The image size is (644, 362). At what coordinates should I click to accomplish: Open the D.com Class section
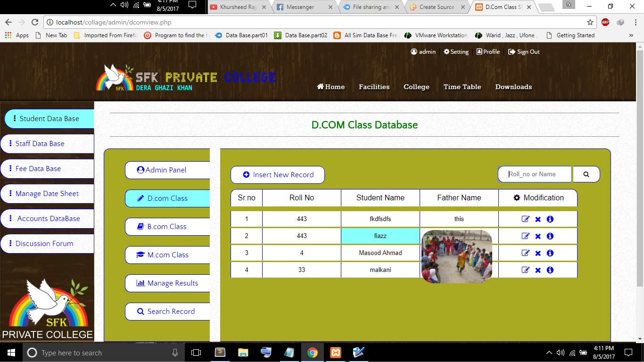click(167, 198)
